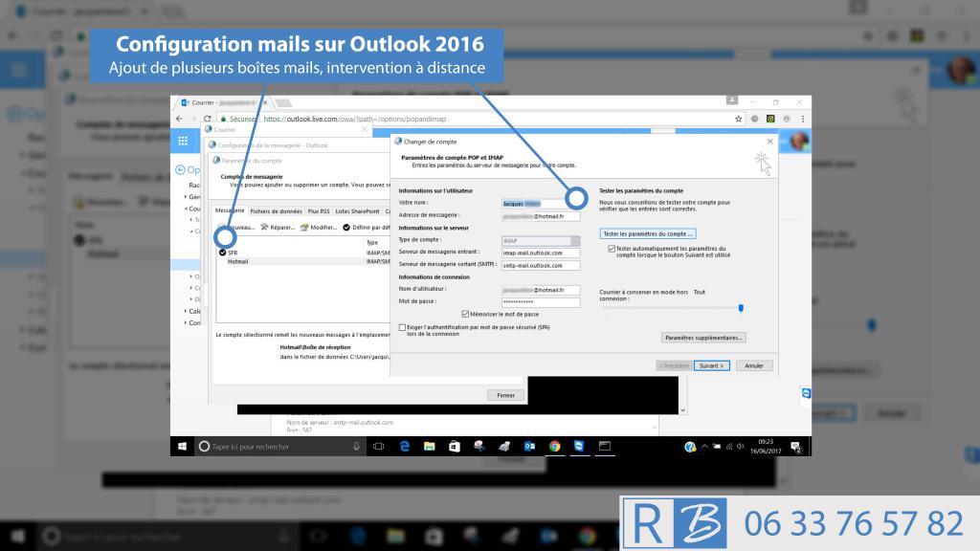Click the microphone icon in search box

[x=356, y=446]
